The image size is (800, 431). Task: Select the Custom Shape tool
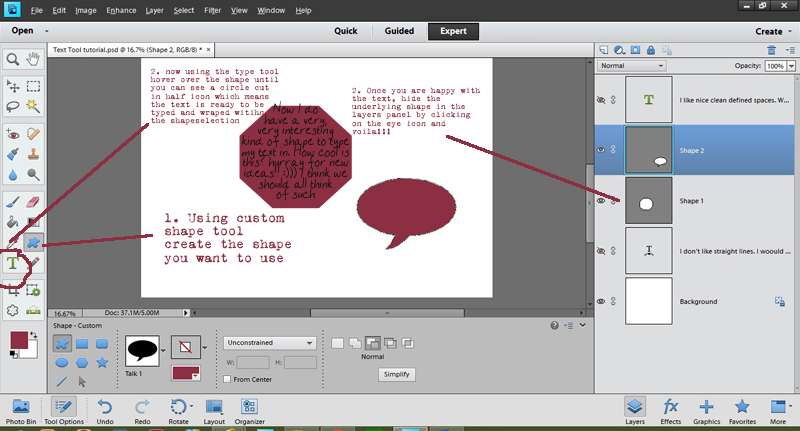coord(33,242)
